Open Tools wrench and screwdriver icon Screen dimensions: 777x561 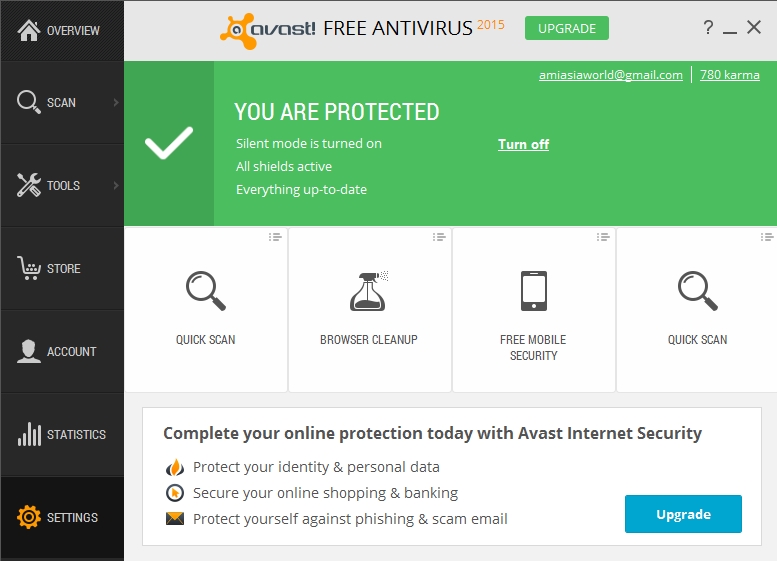[29, 185]
